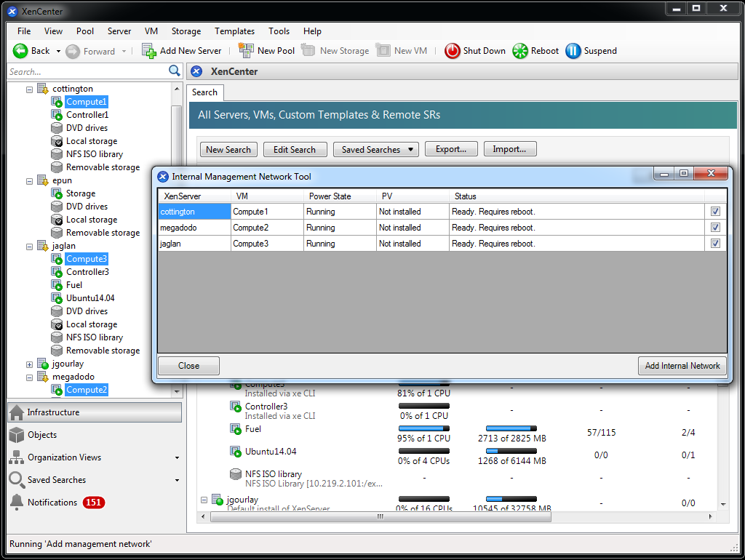
Task: Select the Fuel VM icon in tree
Action: point(57,285)
